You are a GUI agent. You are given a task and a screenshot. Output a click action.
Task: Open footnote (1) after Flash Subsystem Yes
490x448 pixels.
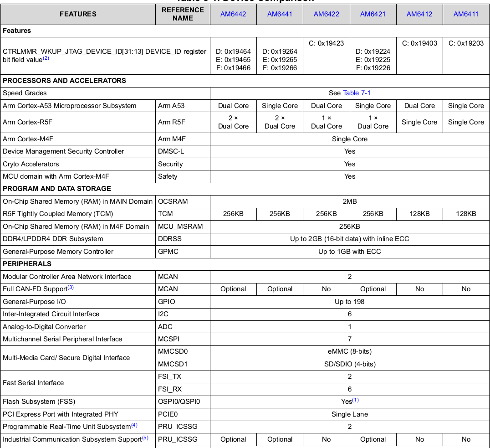coord(356,400)
